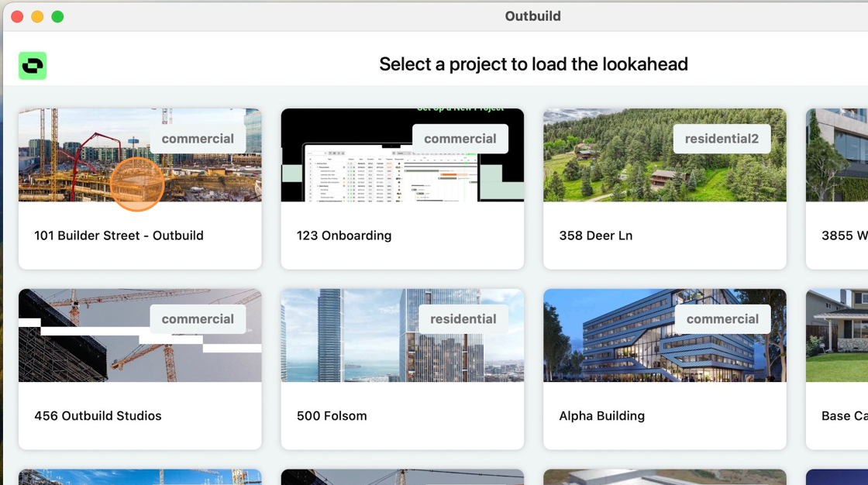Minimize the Outbuild window with yellow button
The image size is (868, 485).
(37, 16)
